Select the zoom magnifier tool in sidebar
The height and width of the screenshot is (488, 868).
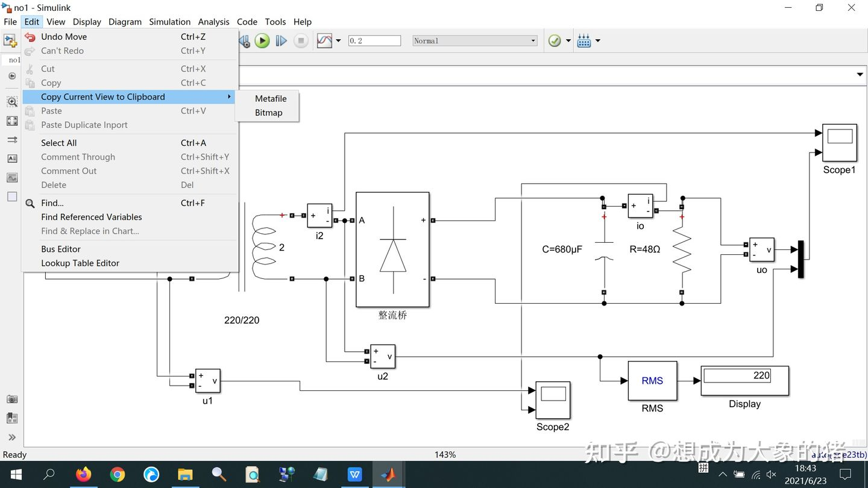(11, 101)
